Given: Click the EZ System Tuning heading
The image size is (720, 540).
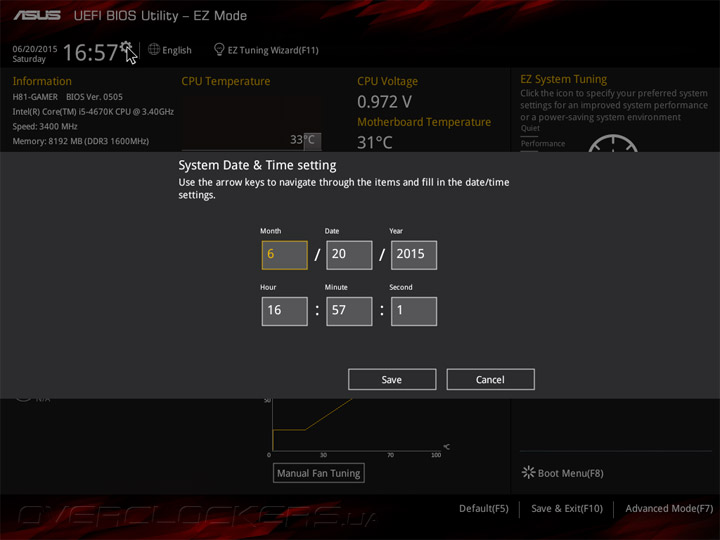Looking at the screenshot, I should click(x=563, y=79).
